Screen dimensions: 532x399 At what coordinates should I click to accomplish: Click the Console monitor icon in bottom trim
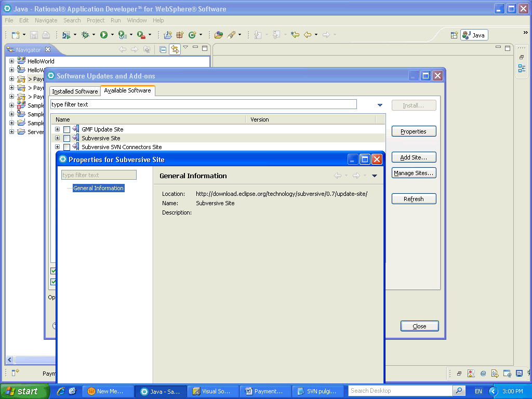[519, 374]
